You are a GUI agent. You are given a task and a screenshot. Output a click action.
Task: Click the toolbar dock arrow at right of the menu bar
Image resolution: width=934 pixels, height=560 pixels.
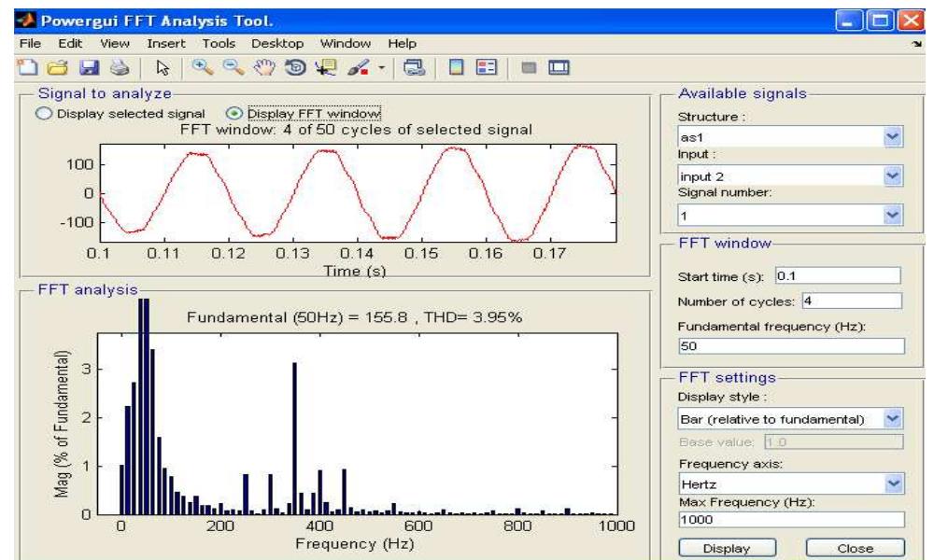(917, 44)
